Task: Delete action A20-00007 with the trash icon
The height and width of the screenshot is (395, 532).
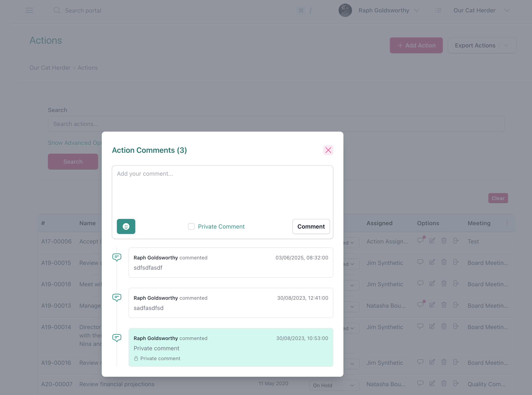Action: pos(444,383)
